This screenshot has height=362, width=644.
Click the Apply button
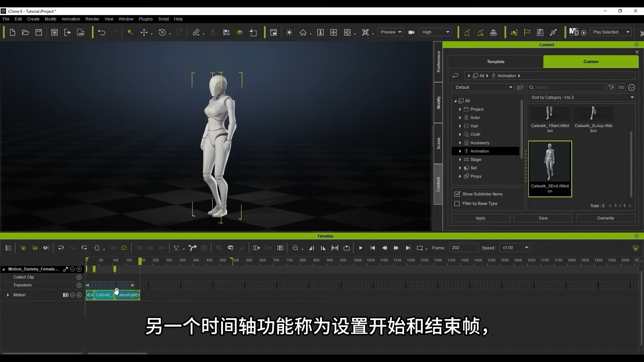click(x=480, y=218)
